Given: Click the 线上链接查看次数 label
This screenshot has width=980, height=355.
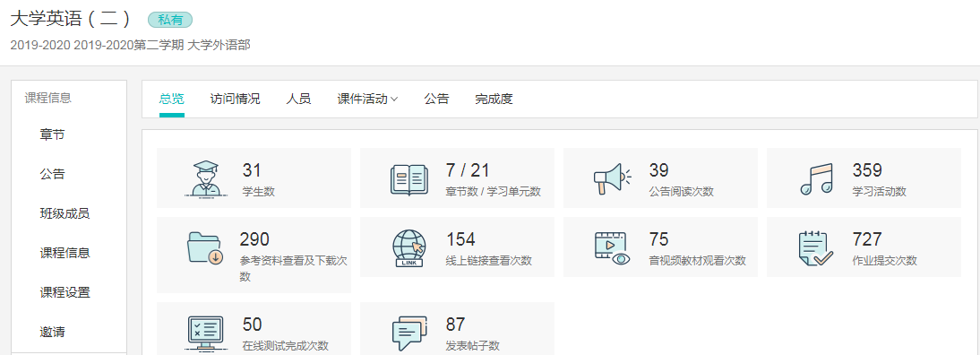Looking at the screenshot, I should coord(489,261).
